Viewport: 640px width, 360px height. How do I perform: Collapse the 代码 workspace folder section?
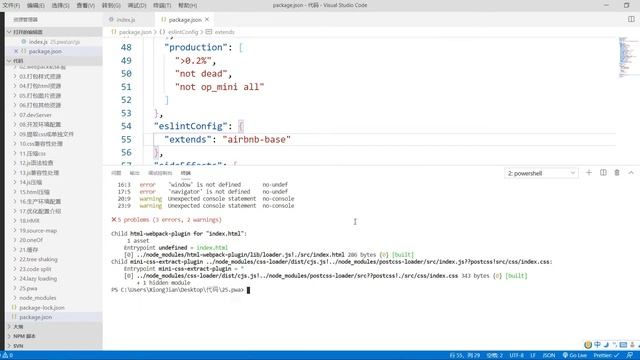(x=53, y=61)
